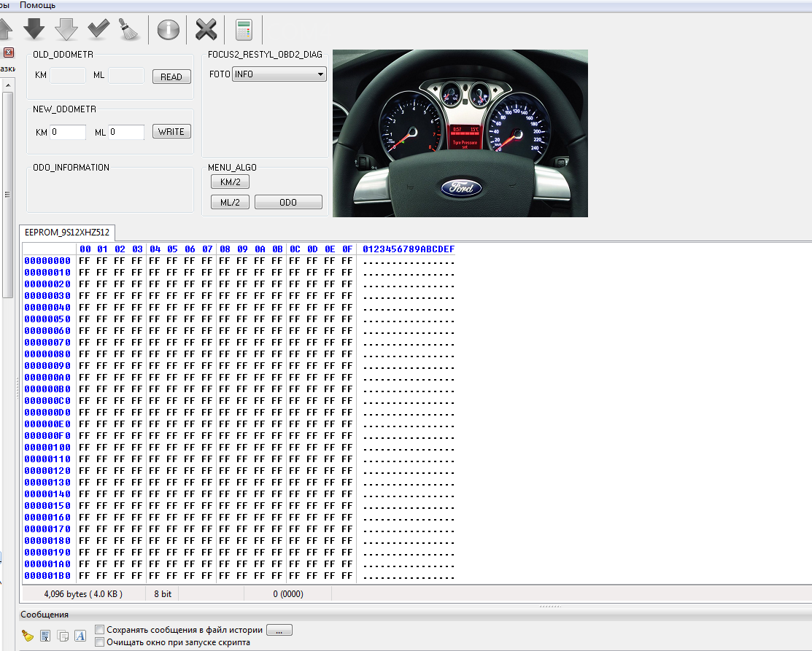Click the dark down arrow toolbar icon
The image size is (812, 651).
pyautogui.click(x=34, y=29)
